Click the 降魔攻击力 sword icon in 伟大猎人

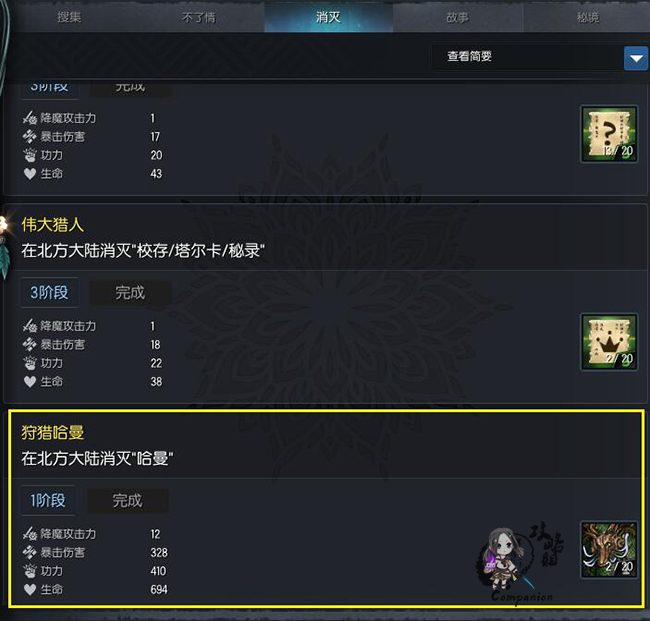[x=30, y=326]
